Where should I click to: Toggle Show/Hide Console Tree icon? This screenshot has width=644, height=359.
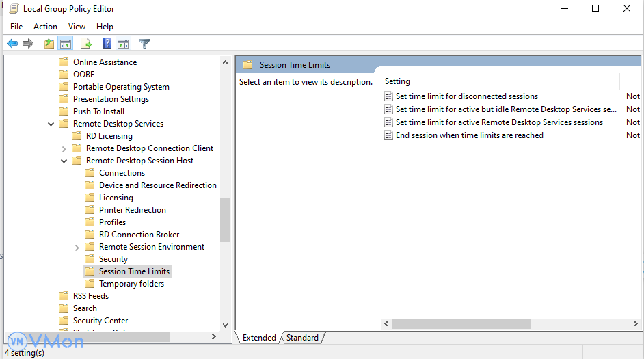click(x=66, y=44)
